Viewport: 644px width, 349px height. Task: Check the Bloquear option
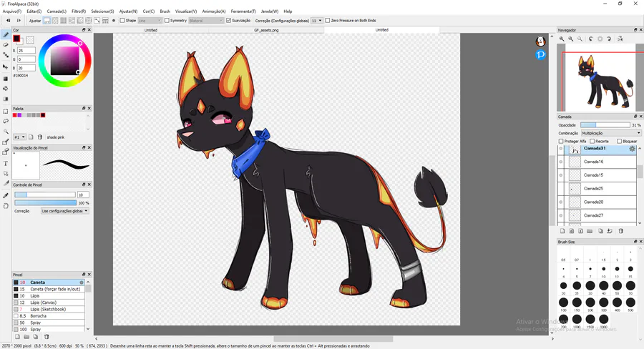(620, 141)
